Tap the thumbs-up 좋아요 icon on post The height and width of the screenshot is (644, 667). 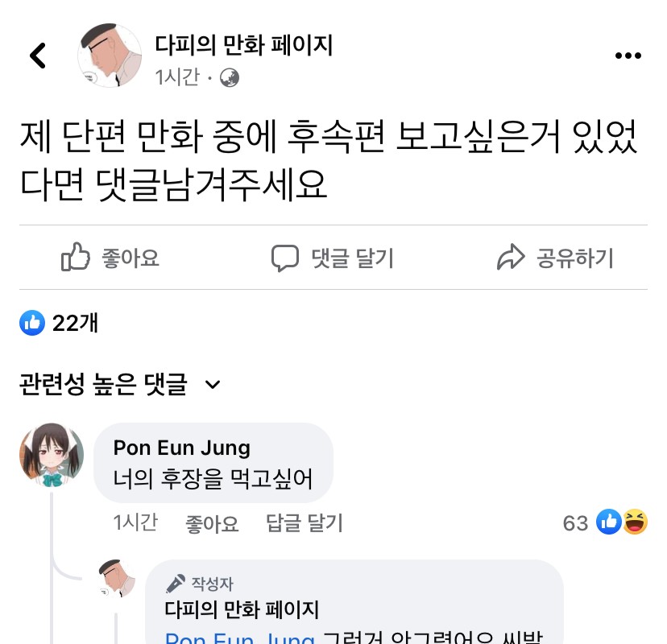click(x=76, y=258)
